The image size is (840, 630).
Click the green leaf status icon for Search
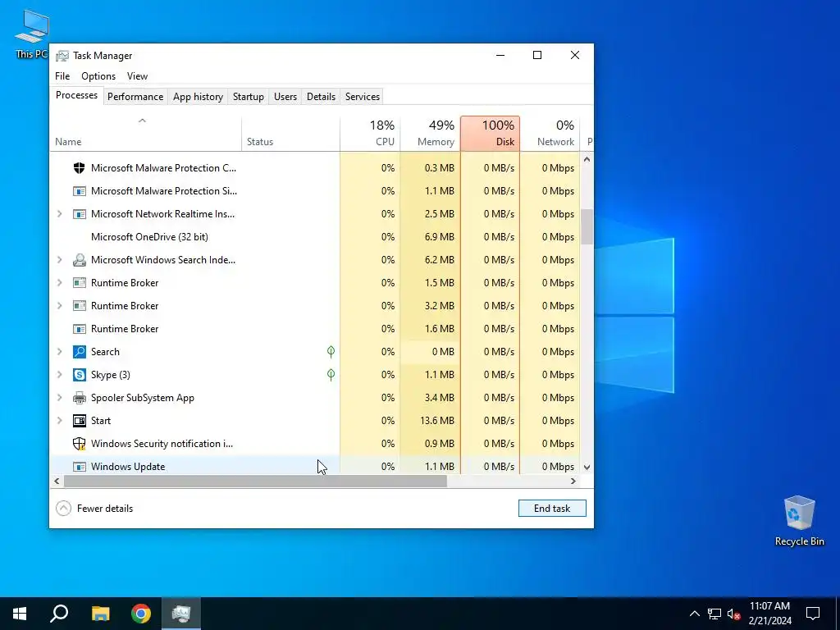(331, 351)
